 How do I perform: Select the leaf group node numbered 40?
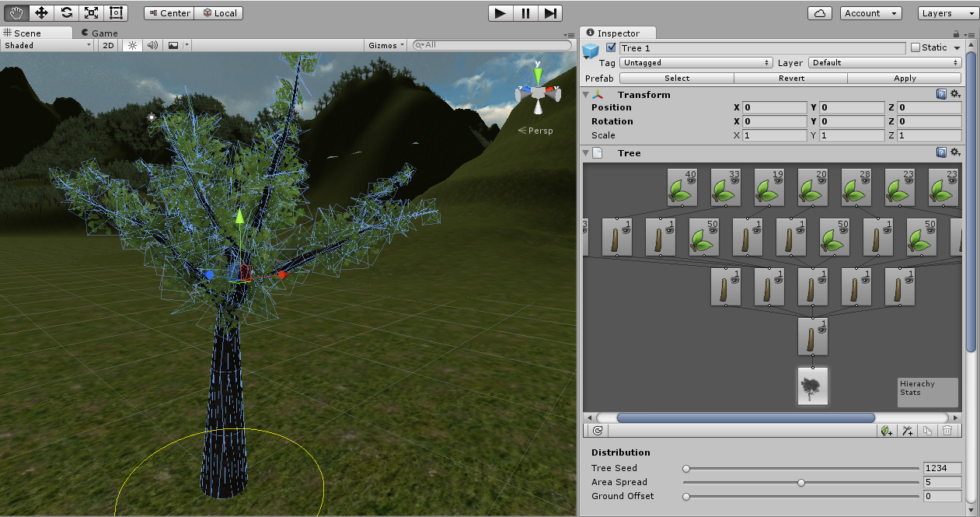[682, 189]
